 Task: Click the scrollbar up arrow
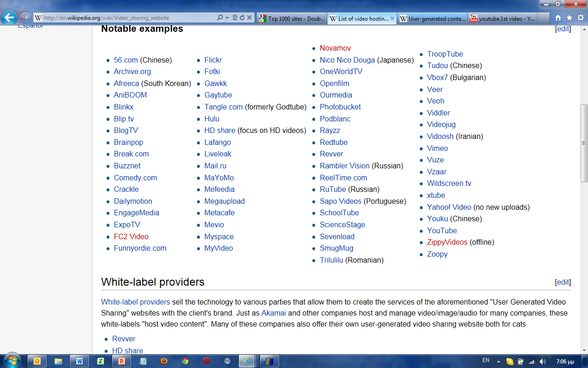pos(584,29)
